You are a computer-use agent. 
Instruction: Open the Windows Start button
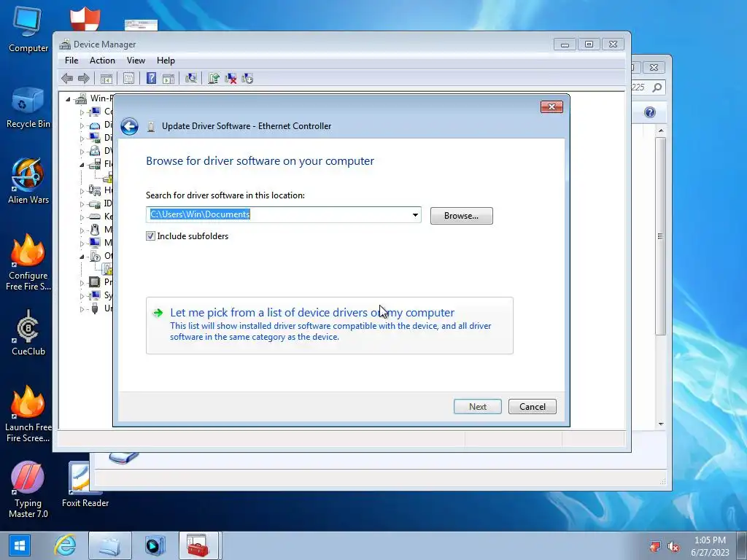[19, 545]
